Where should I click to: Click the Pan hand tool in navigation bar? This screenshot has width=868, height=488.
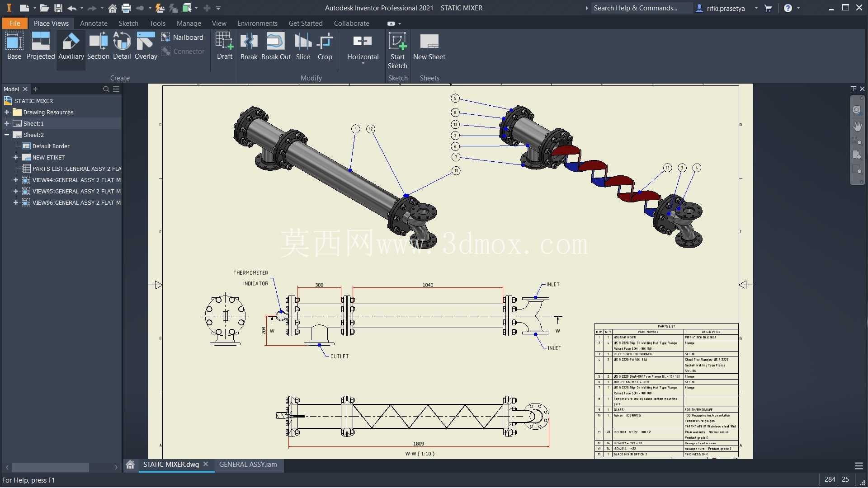[x=857, y=126]
